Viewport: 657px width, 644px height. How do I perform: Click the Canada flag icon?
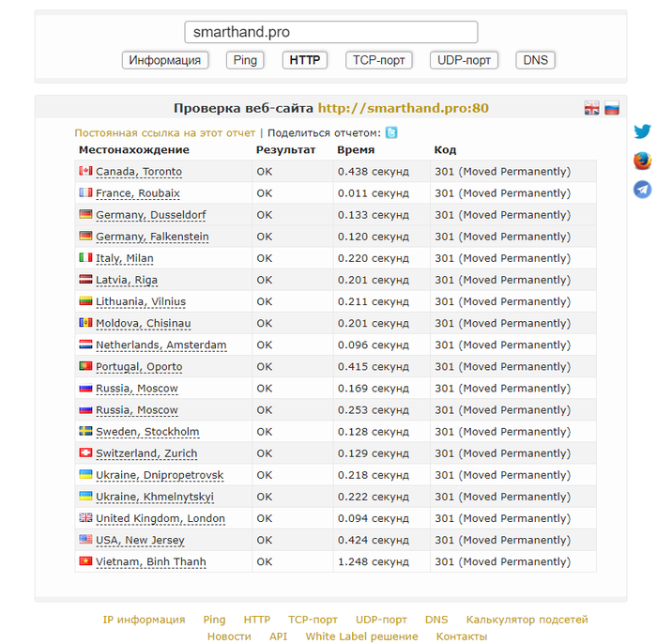click(85, 171)
